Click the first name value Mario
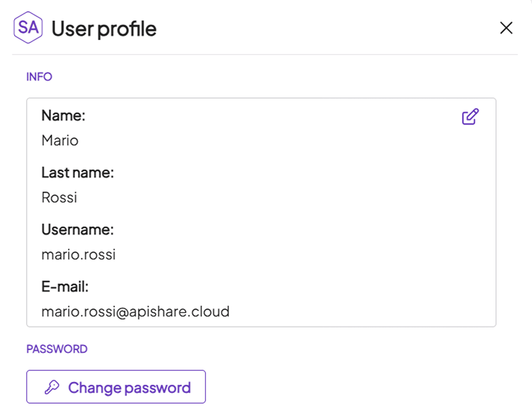 (x=60, y=140)
